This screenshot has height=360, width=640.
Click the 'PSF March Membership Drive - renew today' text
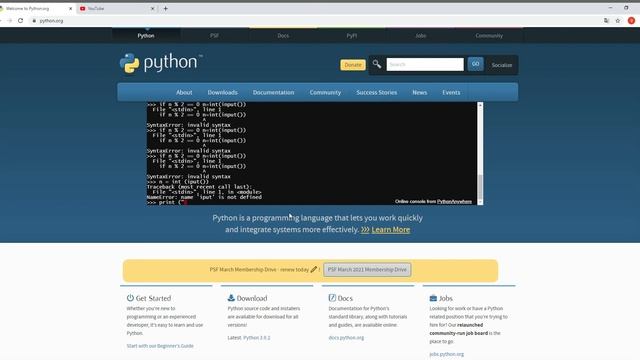[259, 269]
